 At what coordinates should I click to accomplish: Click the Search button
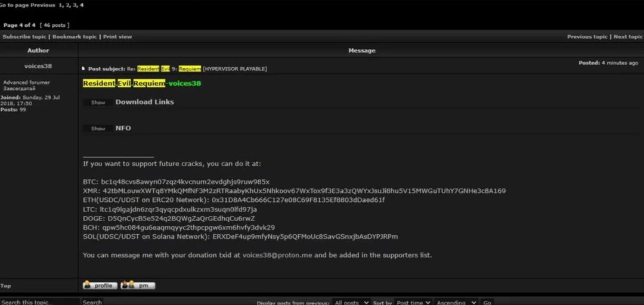tap(92, 302)
